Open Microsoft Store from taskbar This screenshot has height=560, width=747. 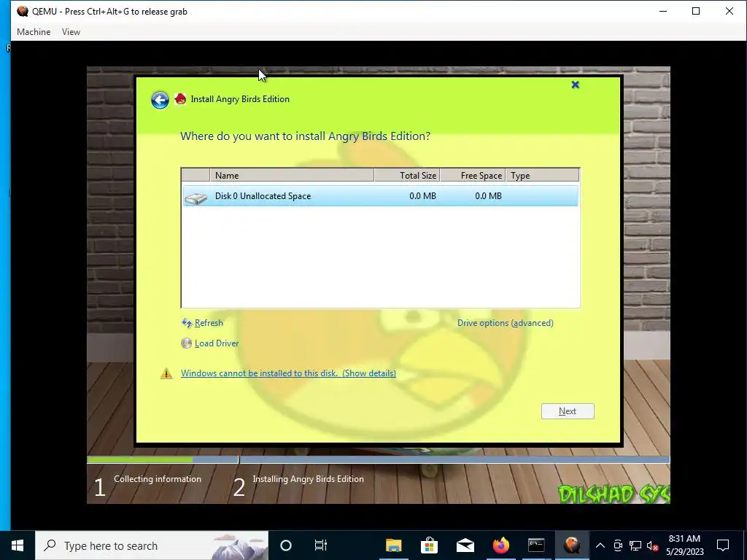[429, 545]
